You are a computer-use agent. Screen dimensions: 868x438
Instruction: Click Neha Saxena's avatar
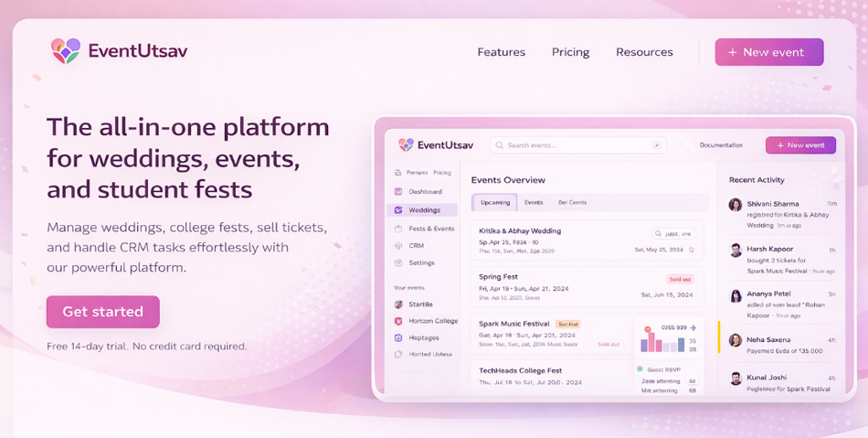tap(736, 340)
